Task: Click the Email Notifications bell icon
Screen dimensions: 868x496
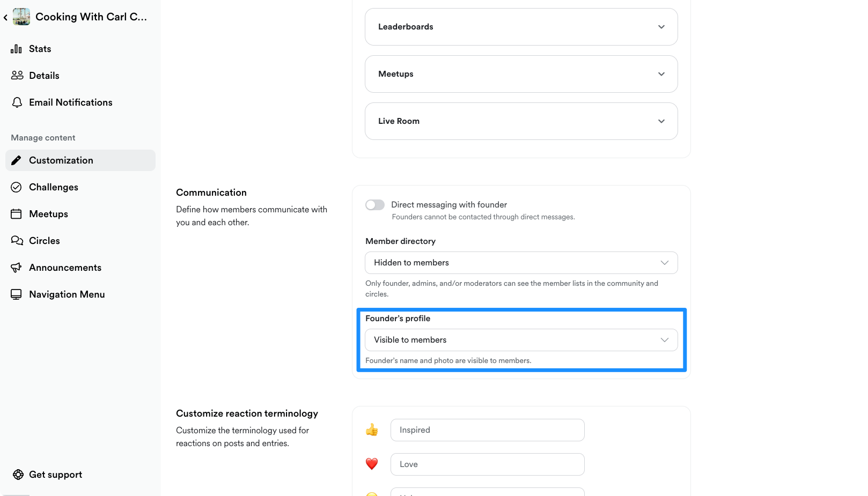Action: tap(17, 102)
